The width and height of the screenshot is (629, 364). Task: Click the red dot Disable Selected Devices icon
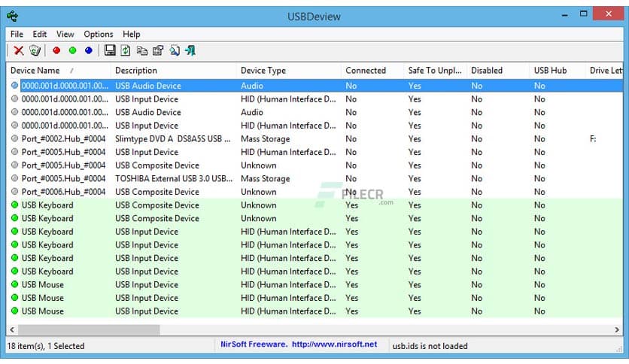[56, 50]
